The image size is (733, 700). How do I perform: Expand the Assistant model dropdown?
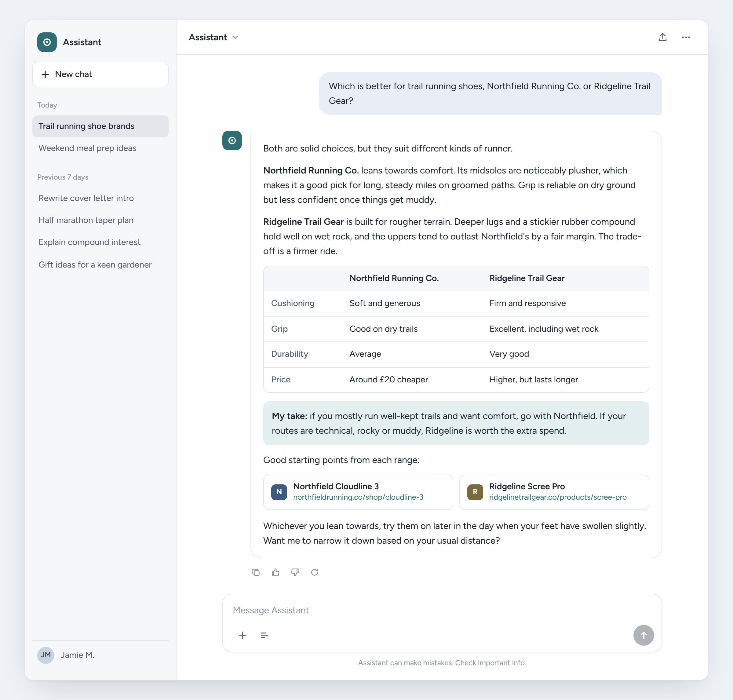(x=213, y=37)
